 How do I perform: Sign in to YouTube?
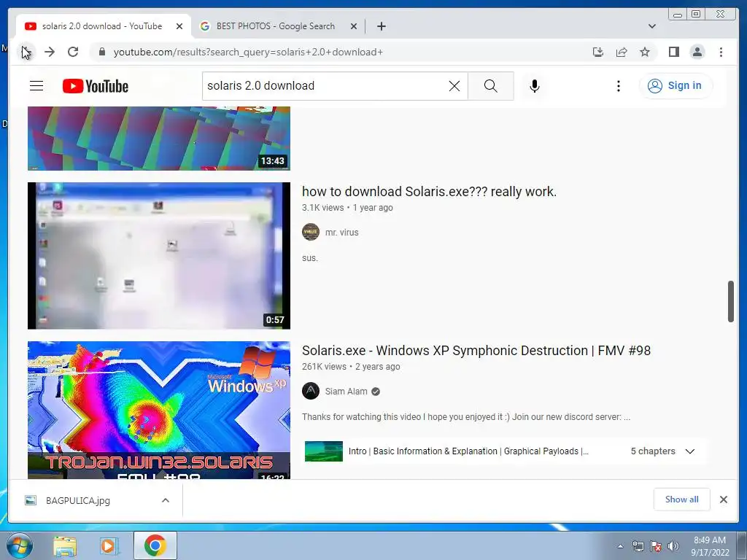point(676,86)
